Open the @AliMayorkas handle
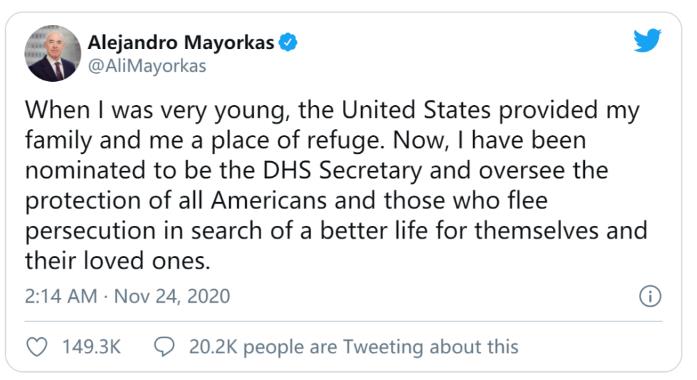This screenshot has width=697, height=380. (x=147, y=66)
